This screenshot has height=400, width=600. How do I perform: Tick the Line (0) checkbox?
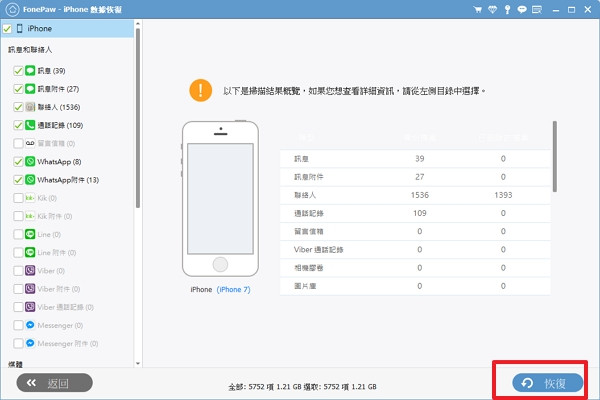pos(18,234)
